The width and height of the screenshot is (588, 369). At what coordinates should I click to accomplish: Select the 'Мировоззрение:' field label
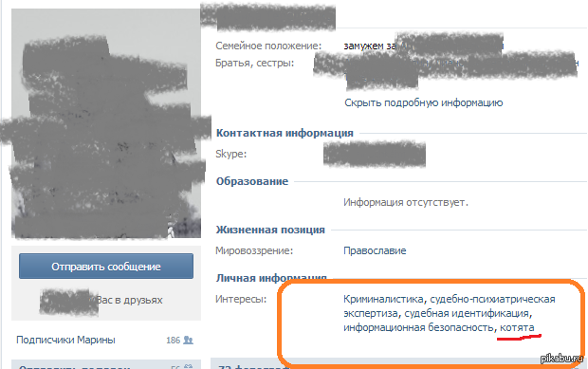(x=254, y=250)
